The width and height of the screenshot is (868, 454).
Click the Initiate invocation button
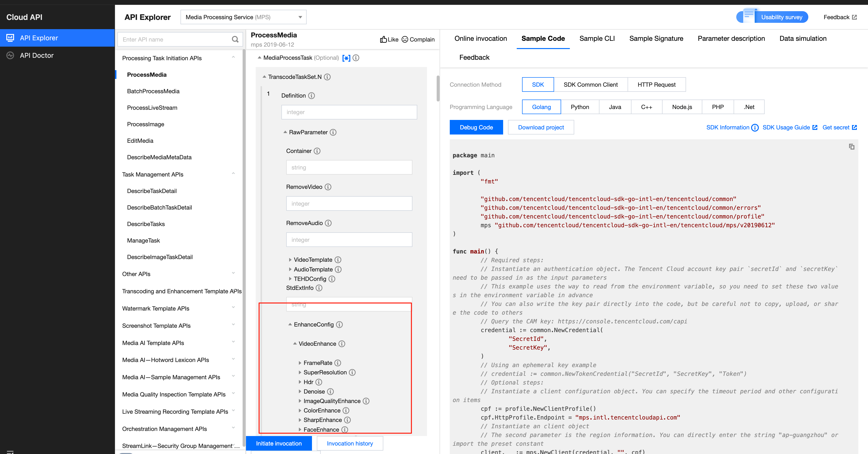[x=279, y=443]
